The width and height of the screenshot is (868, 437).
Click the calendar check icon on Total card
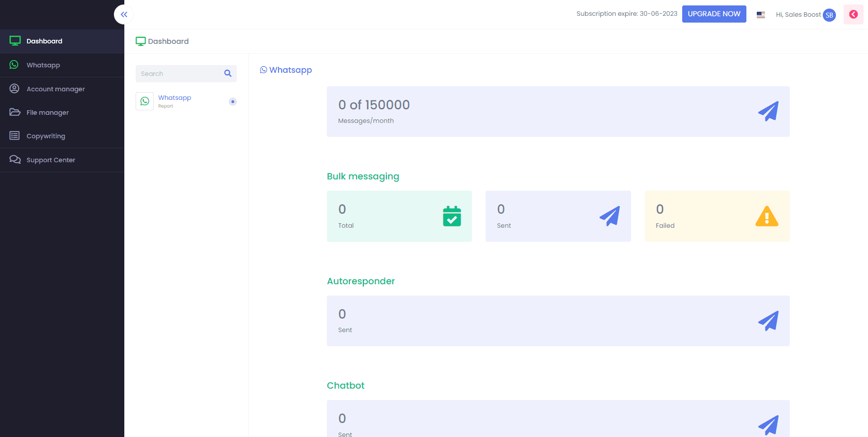tap(451, 216)
